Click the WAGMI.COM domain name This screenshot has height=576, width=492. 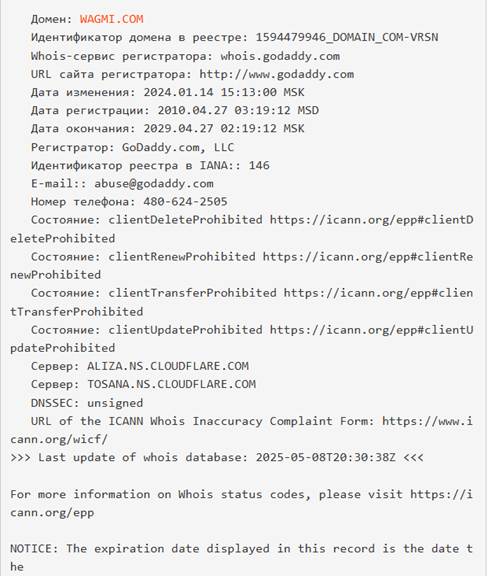[112, 19]
